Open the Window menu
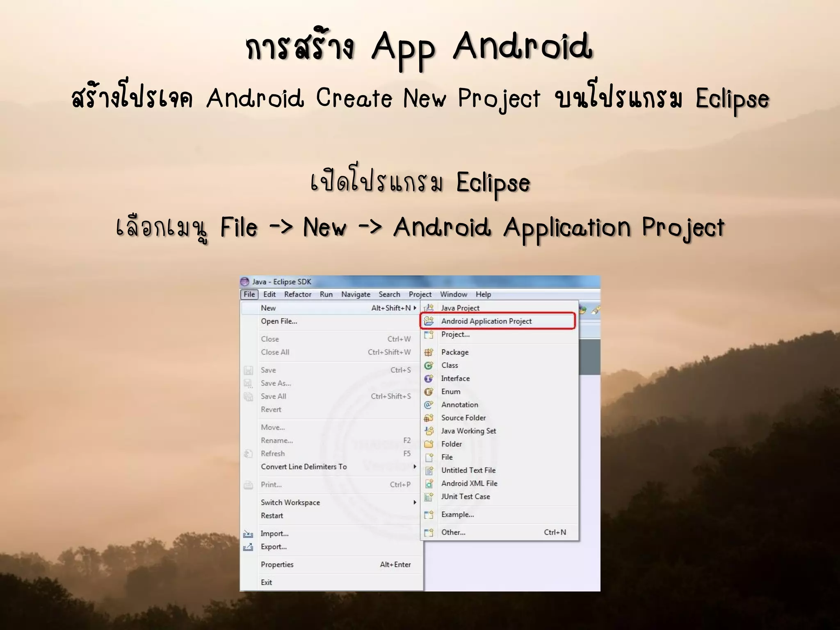This screenshot has height=630, width=840. point(454,294)
